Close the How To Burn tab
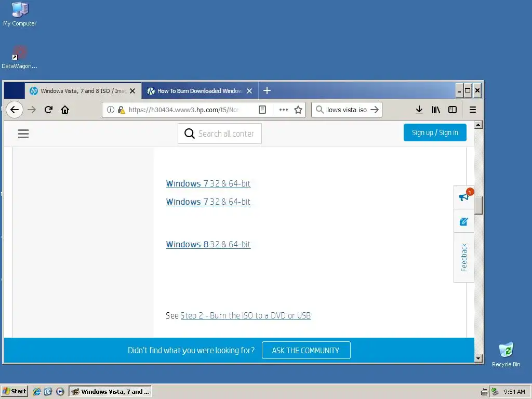 pyautogui.click(x=249, y=91)
